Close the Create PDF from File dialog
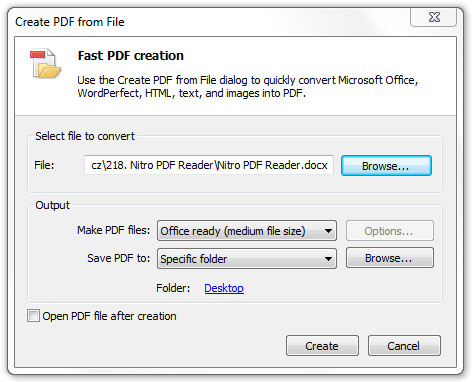This screenshot has width=472, height=382. tap(433, 17)
